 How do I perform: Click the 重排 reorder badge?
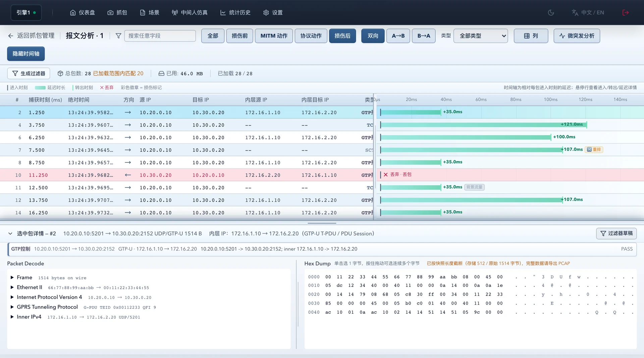(x=594, y=149)
